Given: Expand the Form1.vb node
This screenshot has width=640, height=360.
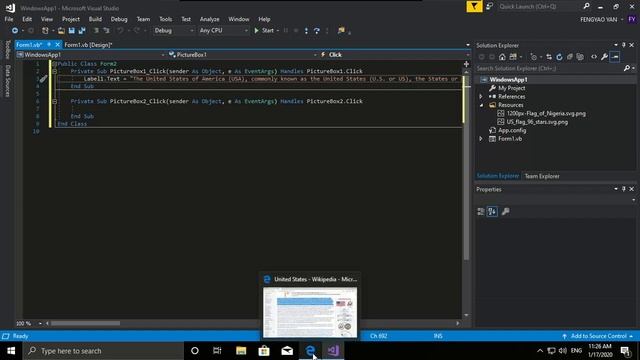Looking at the screenshot, I should coord(481,139).
